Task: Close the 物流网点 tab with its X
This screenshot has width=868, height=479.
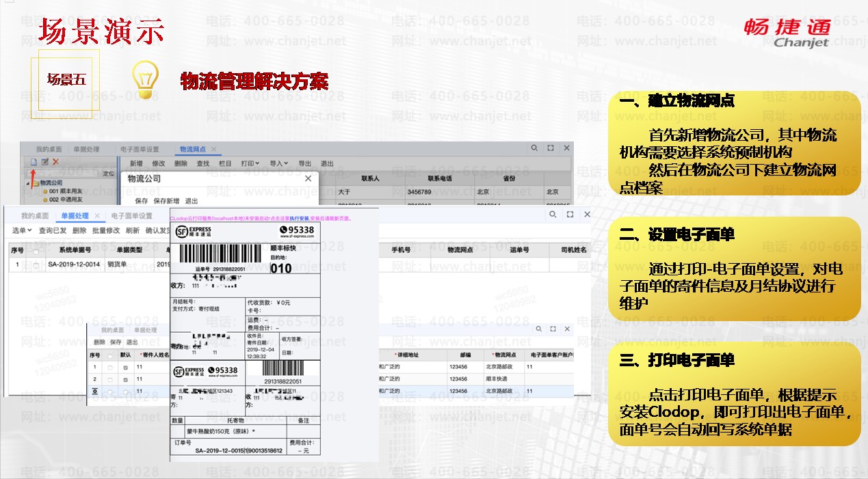Action: coord(213,149)
